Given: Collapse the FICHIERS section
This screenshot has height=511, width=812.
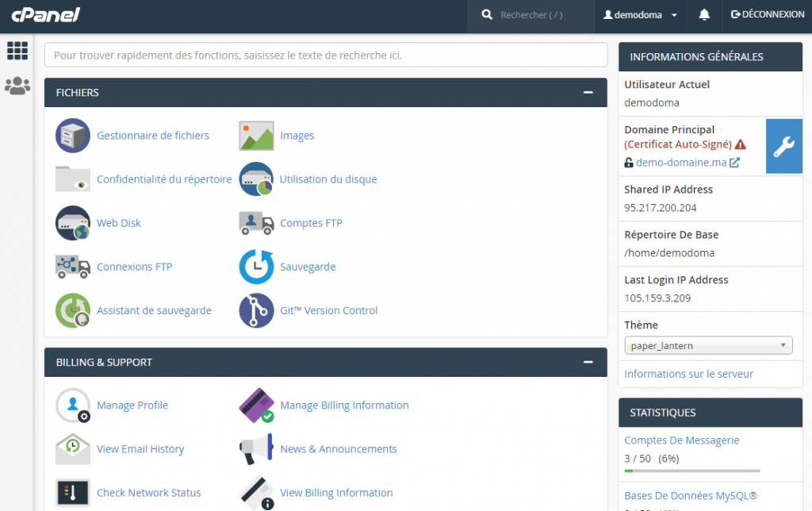Looking at the screenshot, I should pos(588,92).
